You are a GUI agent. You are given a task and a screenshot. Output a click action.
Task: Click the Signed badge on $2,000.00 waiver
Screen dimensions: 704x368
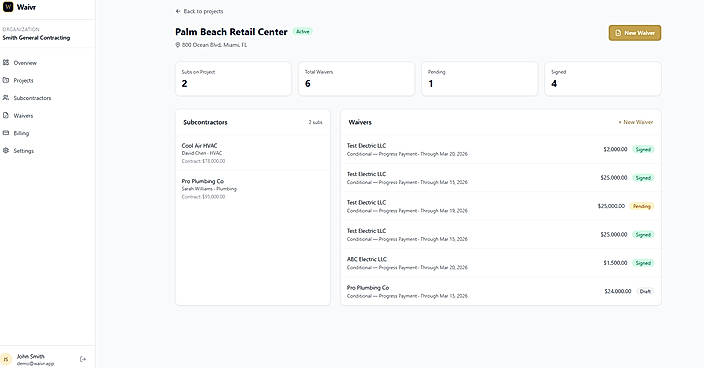tap(643, 149)
